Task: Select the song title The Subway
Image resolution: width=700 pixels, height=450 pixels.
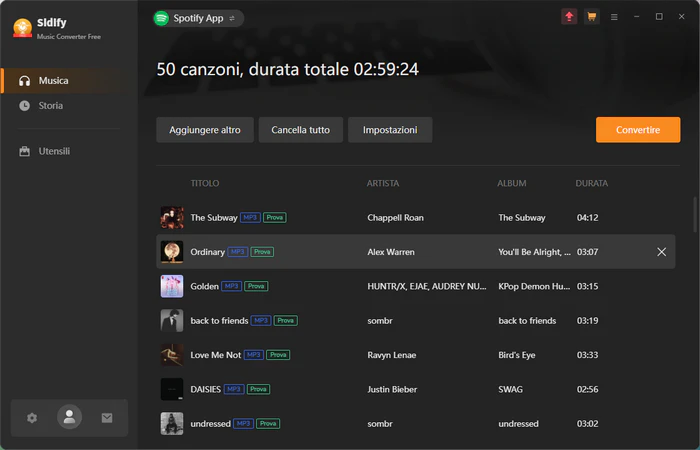Action: (214, 218)
